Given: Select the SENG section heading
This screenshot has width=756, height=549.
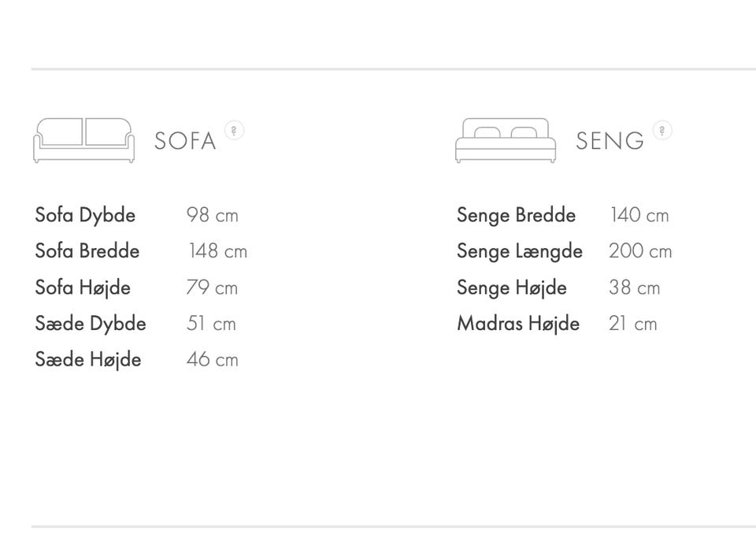Looking at the screenshot, I should pyautogui.click(x=610, y=141).
